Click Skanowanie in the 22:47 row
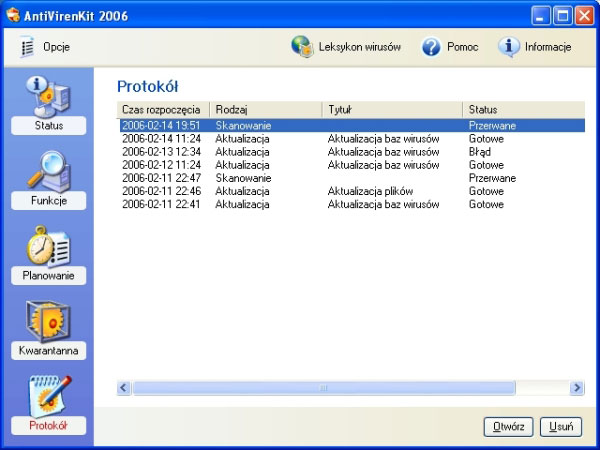600x450 pixels. click(x=243, y=178)
